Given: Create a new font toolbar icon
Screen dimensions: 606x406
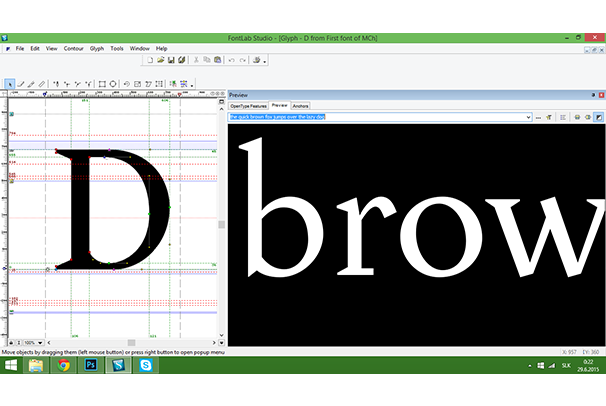Looking at the screenshot, I should point(149,60).
